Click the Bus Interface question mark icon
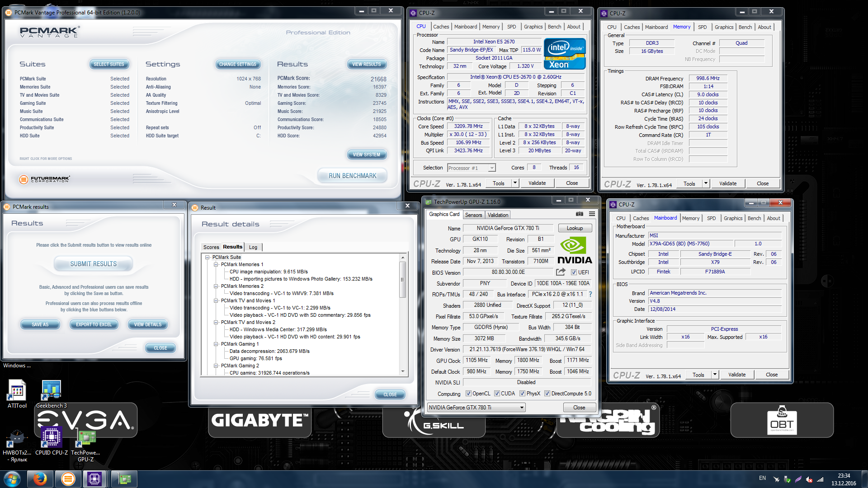 pos(590,294)
